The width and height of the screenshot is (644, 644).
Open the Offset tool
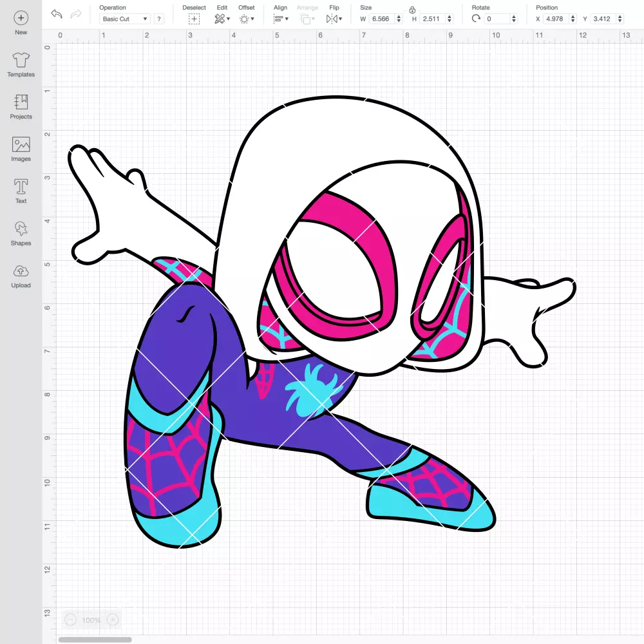(x=247, y=19)
